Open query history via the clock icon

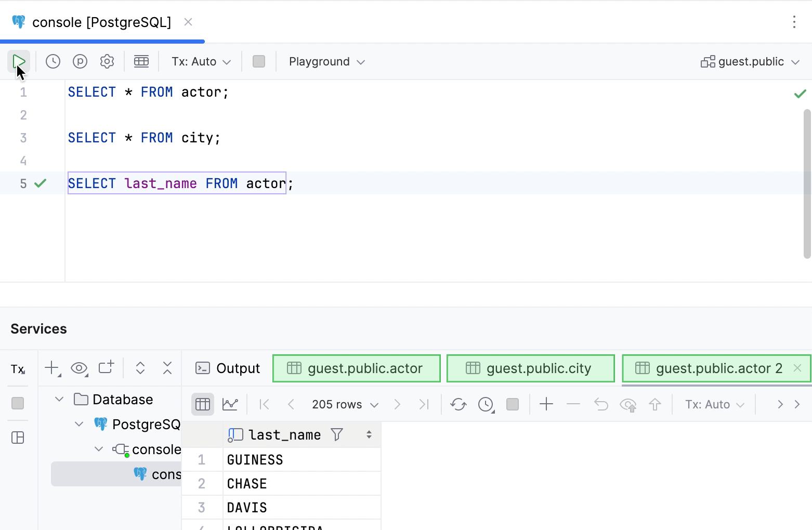(53, 61)
